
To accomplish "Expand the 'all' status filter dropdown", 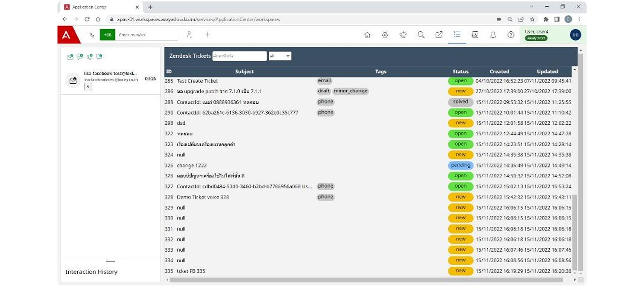I will coord(280,56).
